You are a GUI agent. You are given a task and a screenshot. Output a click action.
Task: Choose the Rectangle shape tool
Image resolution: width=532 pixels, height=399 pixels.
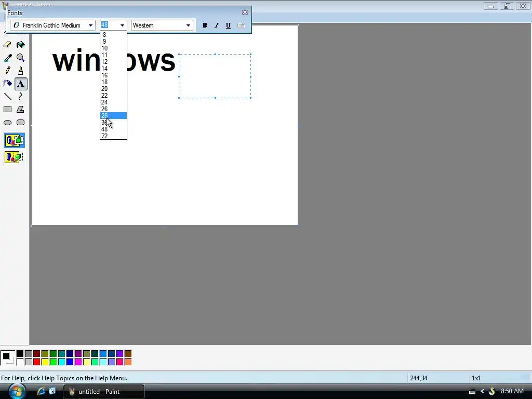[7, 110]
